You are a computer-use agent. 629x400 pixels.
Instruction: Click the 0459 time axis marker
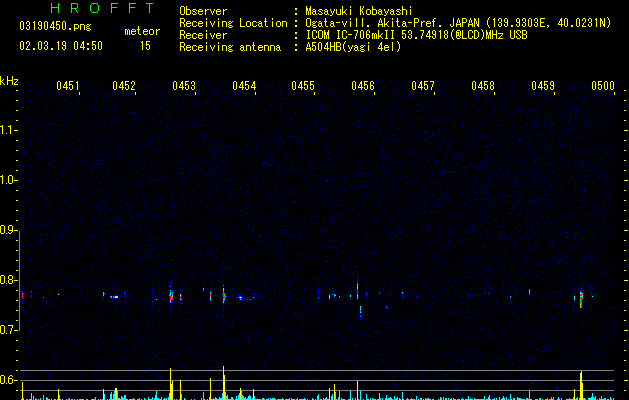pos(543,85)
